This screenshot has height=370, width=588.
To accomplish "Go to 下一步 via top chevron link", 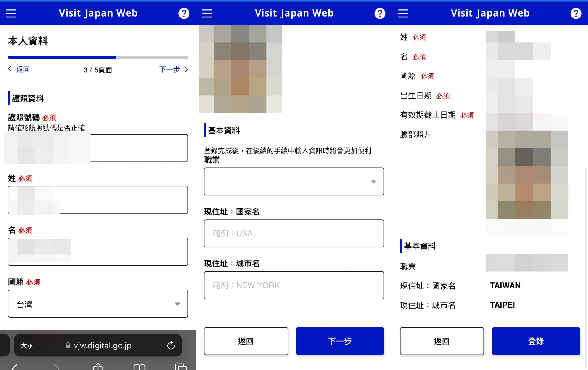I will [x=174, y=69].
